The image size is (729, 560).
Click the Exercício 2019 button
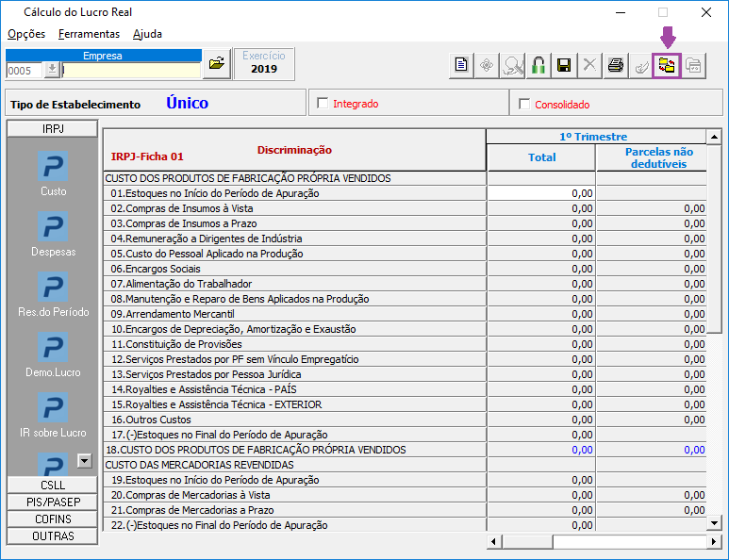(264, 64)
